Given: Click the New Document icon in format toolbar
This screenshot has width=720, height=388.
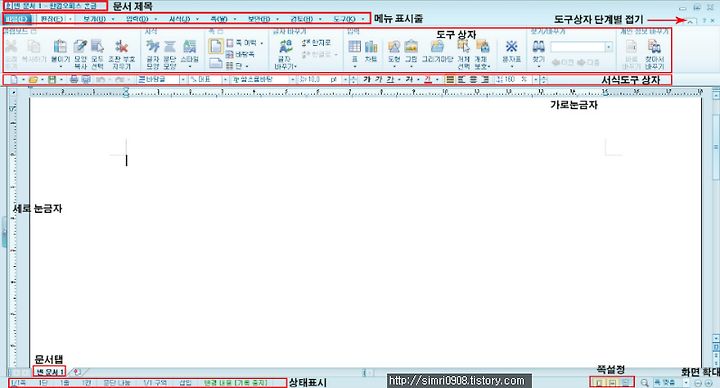Looking at the screenshot, I should click(14, 80).
